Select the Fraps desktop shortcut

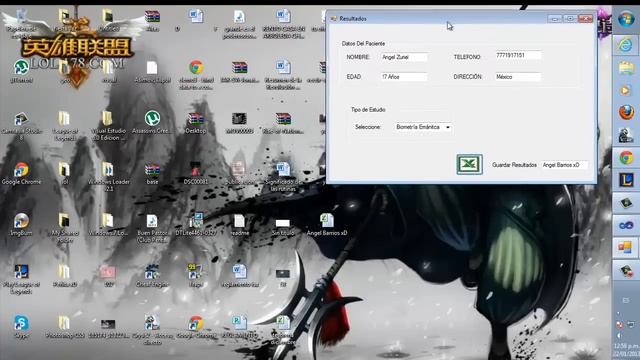point(196,276)
